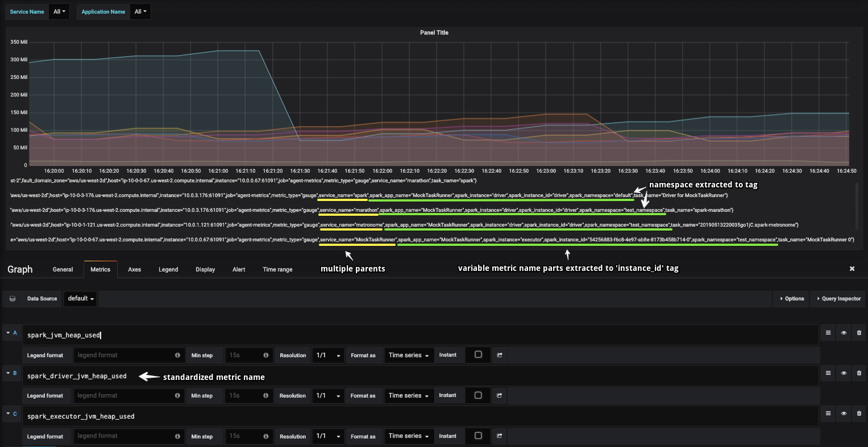Screen dimensions: 868x447
Task: Switch to the Alert tab
Action: click(x=239, y=269)
